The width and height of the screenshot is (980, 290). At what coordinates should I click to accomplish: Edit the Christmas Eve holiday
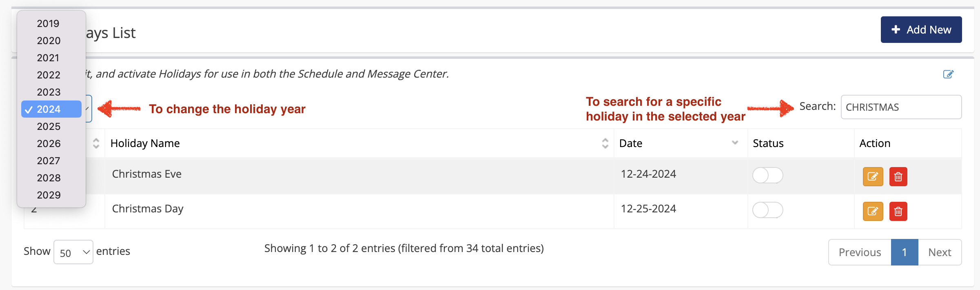pyautogui.click(x=873, y=176)
